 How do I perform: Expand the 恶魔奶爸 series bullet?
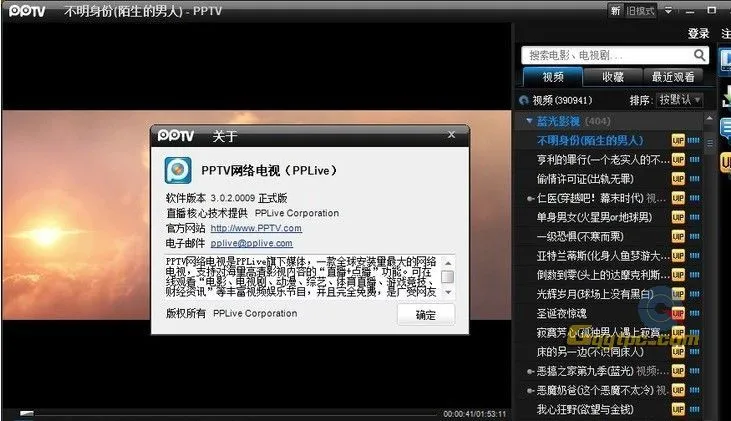pos(530,391)
